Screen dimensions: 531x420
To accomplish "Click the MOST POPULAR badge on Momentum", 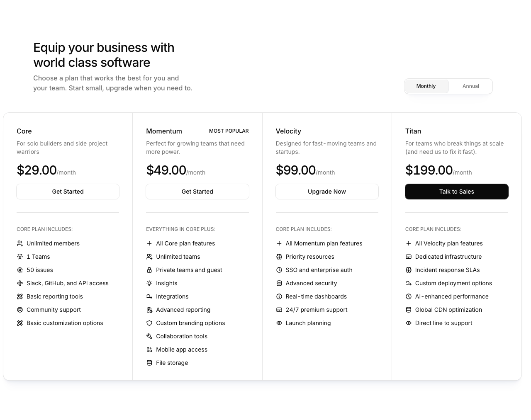I will 229,131.
